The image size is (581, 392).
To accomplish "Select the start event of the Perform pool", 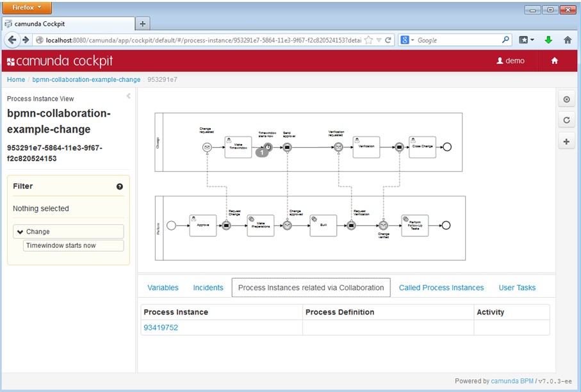I will tap(171, 225).
